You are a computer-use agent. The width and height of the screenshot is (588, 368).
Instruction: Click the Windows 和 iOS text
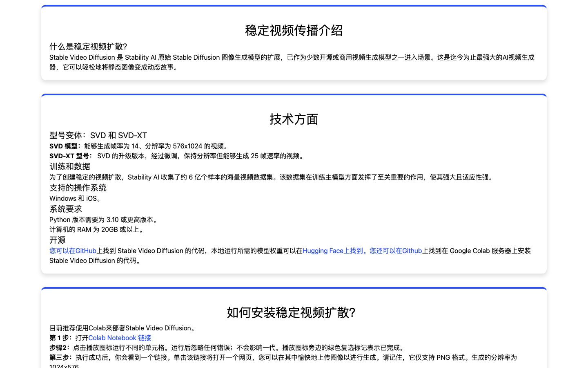coord(75,198)
